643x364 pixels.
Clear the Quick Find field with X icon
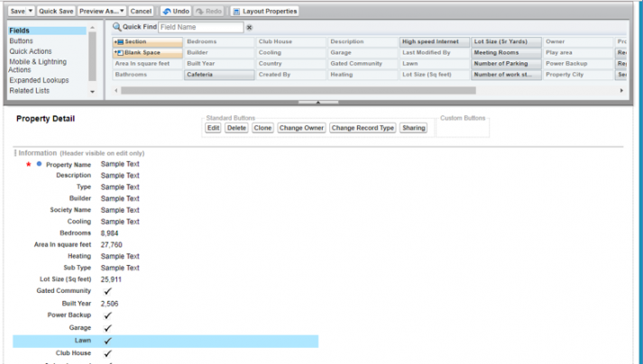[250, 28]
